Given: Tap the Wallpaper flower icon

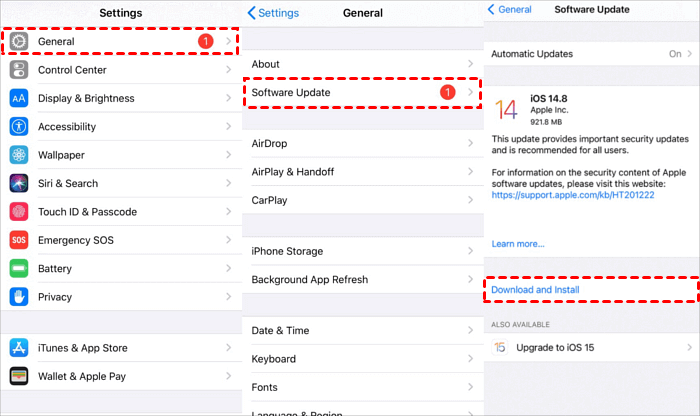Looking at the screenshot, I should click(19, 155).
